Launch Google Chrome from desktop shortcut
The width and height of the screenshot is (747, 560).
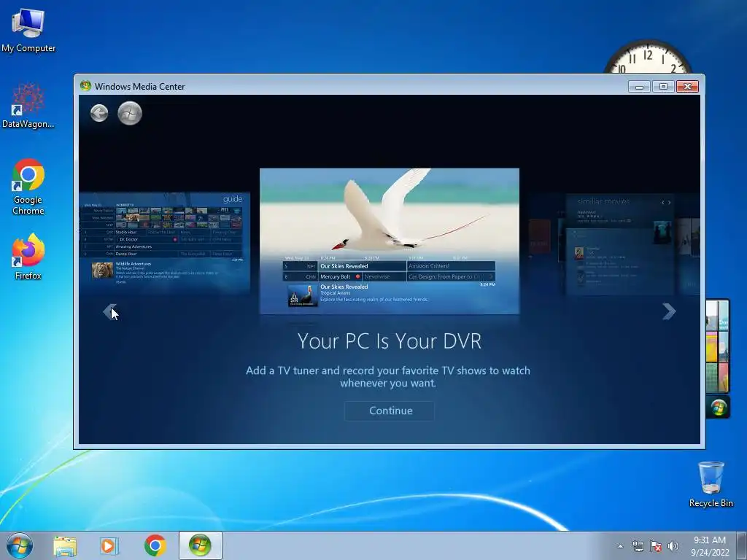(28, 187)
